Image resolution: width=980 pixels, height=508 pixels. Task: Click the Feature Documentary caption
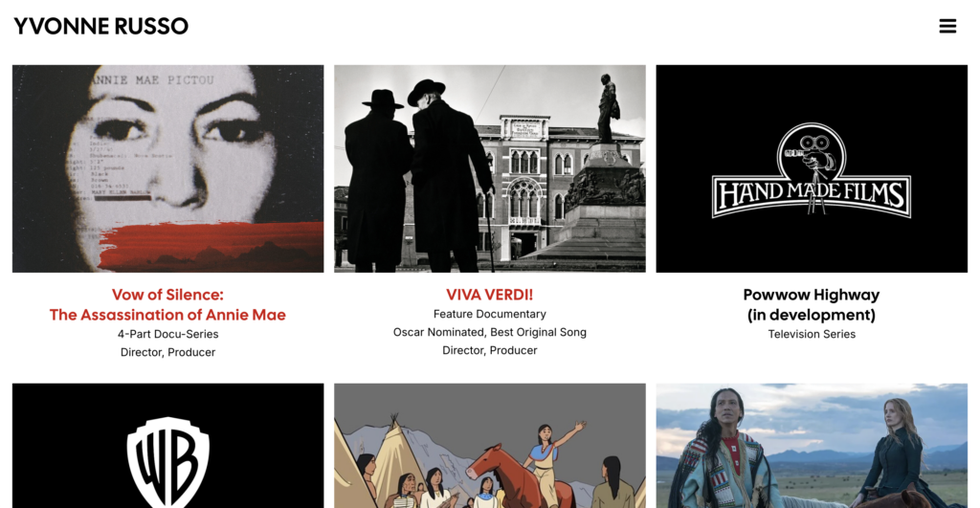point(489,315)
